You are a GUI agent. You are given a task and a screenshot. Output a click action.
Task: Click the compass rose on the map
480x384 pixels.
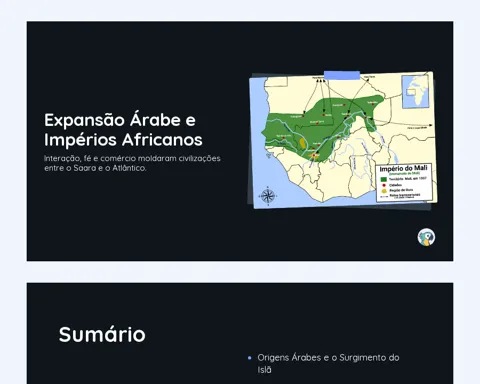click(x=268, y=196)
